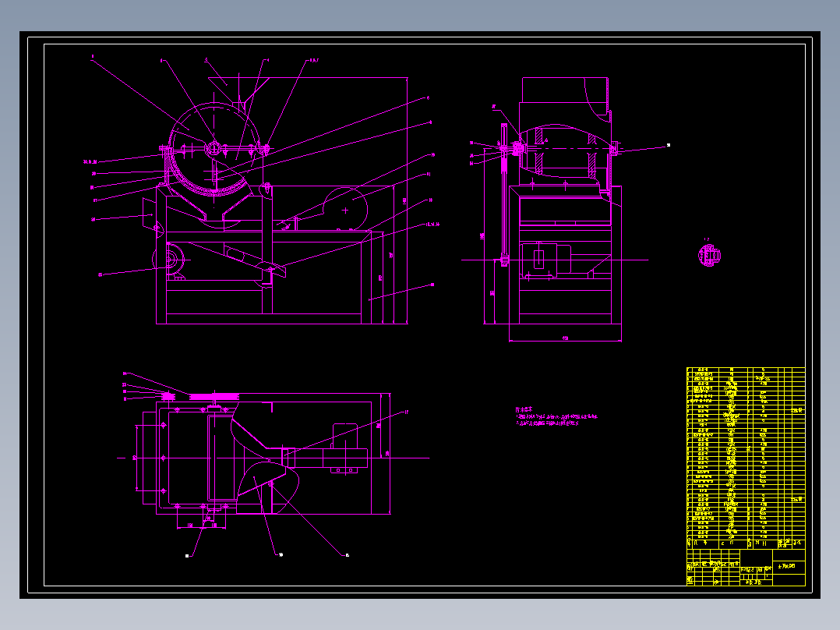Select the large pulley circle in front view
The image size is (840, 630).
point(345,210)
